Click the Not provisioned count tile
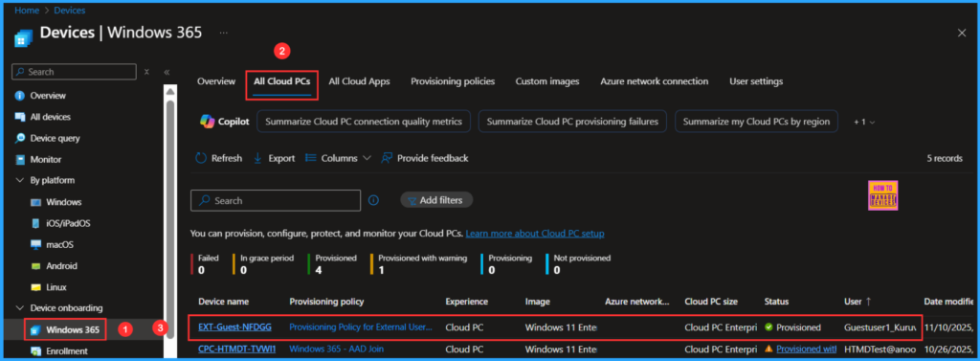This screenshot has width=980, height=361. click(578, 264)
